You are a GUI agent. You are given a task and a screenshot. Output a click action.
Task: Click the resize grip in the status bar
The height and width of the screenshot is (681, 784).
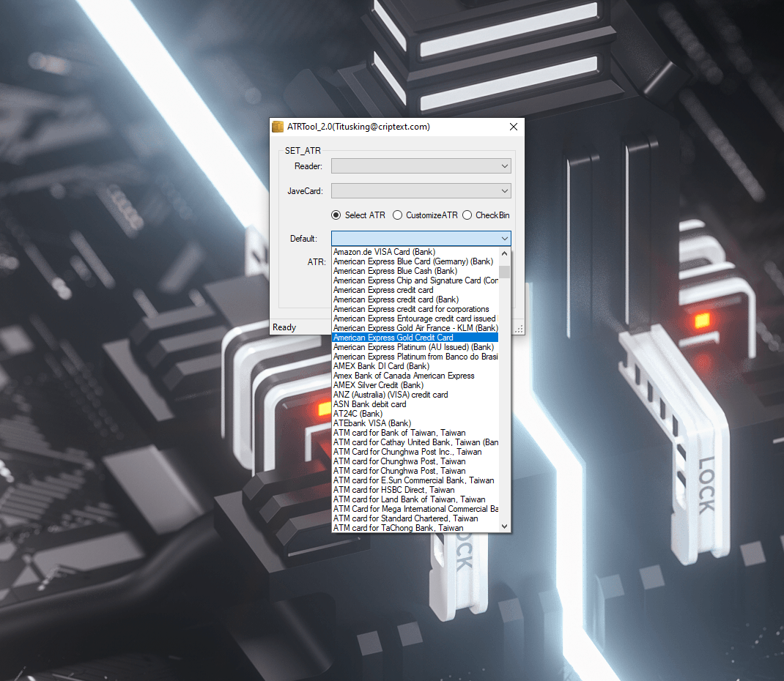pyautogui.click(x=519, y=329)
